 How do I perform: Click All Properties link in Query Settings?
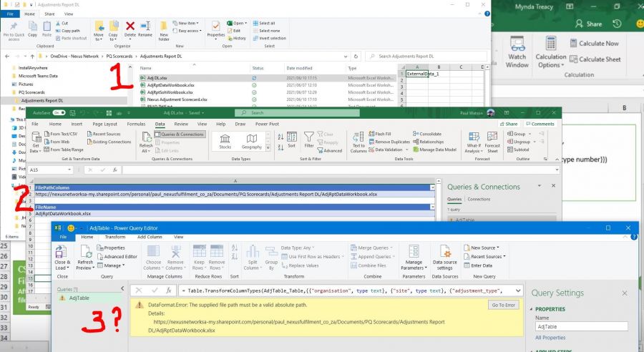tap(550, 338)
